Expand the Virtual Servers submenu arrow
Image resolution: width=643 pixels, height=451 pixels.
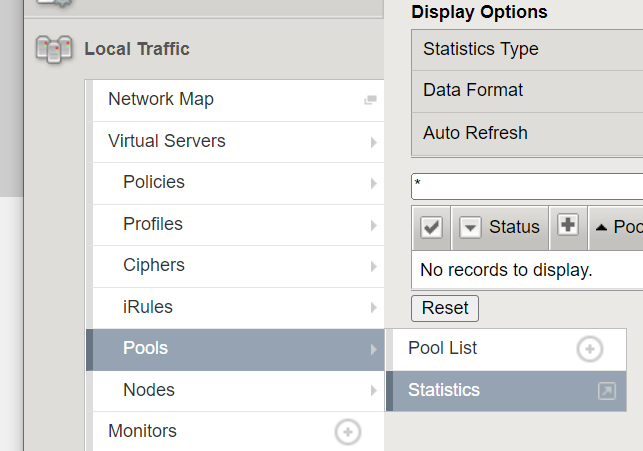(373, 142)
